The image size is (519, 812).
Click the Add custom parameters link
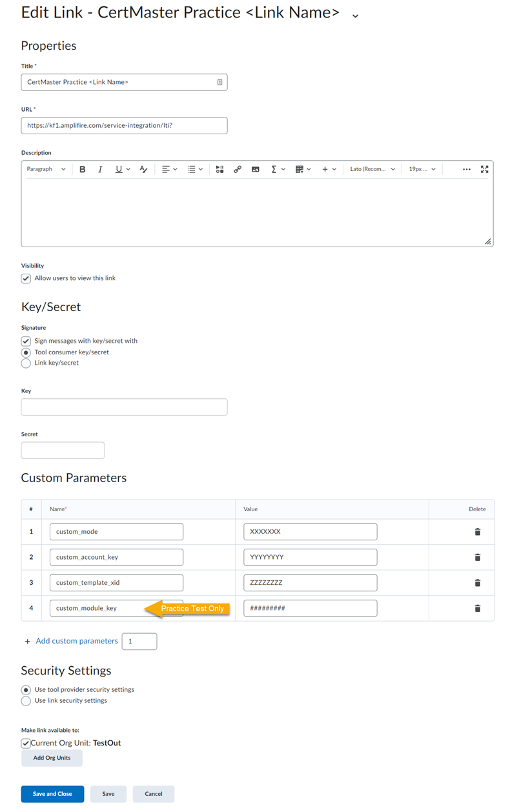76,641
